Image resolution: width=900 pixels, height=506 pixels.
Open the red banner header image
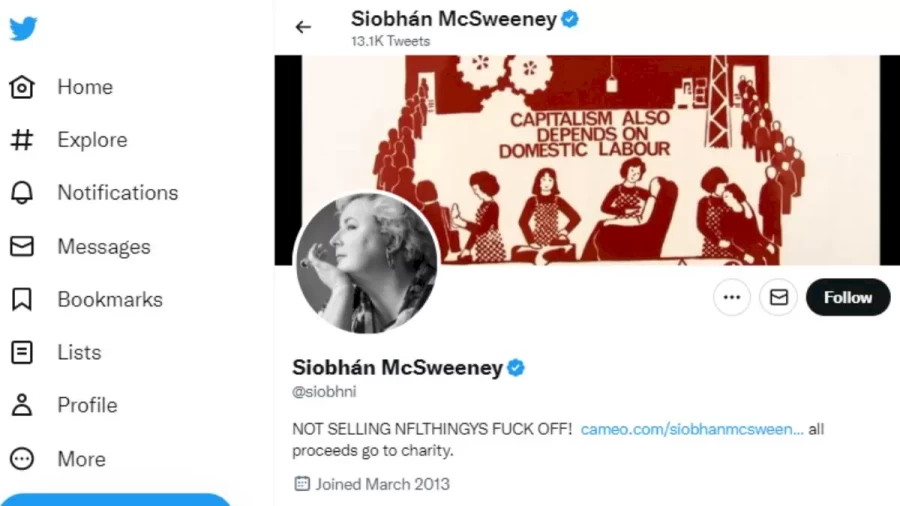click(x=587, y=160)
